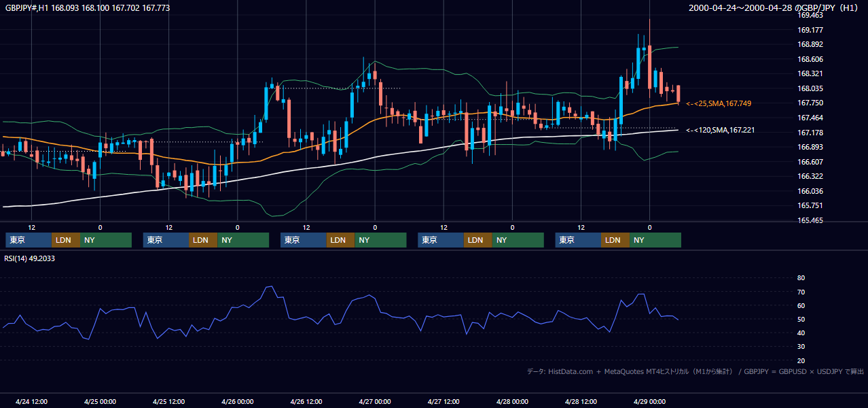Select price level 167.750 on axis

[810, 103]
